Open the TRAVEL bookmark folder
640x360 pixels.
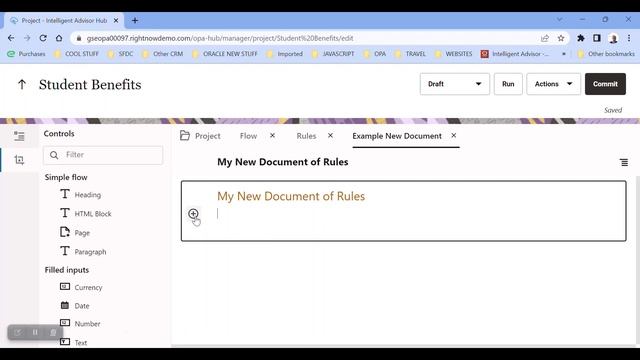[410, 54]
